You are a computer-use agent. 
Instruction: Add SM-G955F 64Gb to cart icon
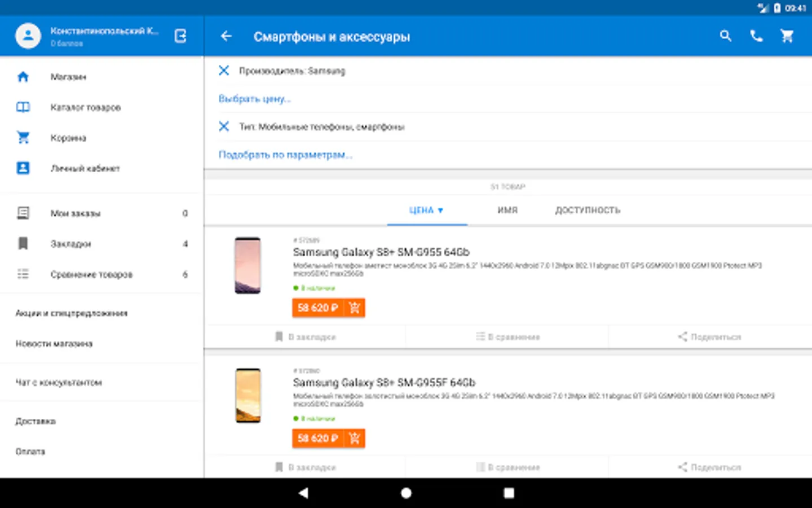point(354,438)
